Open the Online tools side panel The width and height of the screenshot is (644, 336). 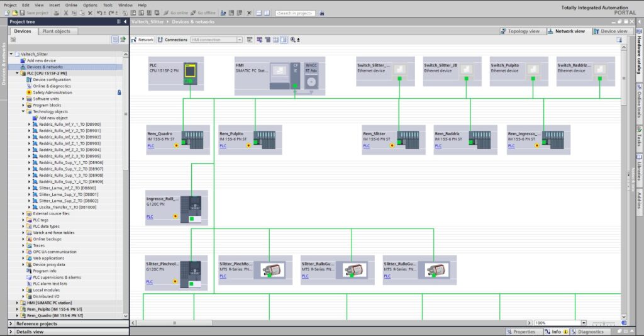tap(639, 101)
